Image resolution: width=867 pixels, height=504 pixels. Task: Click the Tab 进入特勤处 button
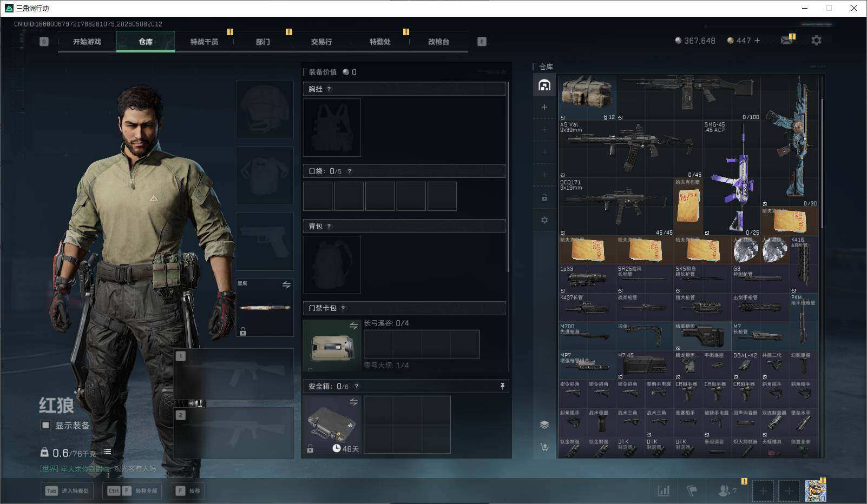[x=67, y=490]
